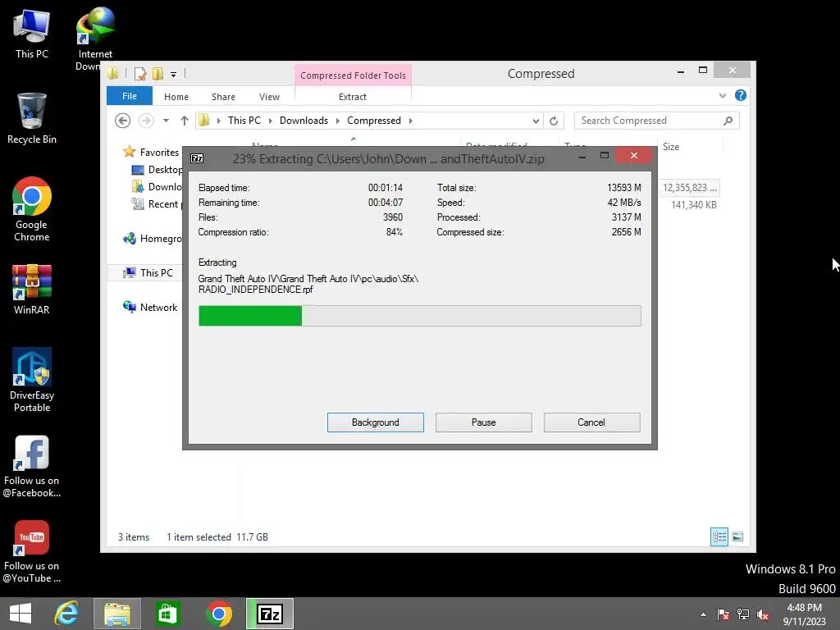
Task: Click the Search Compressed box
Action: pos(648,121)
